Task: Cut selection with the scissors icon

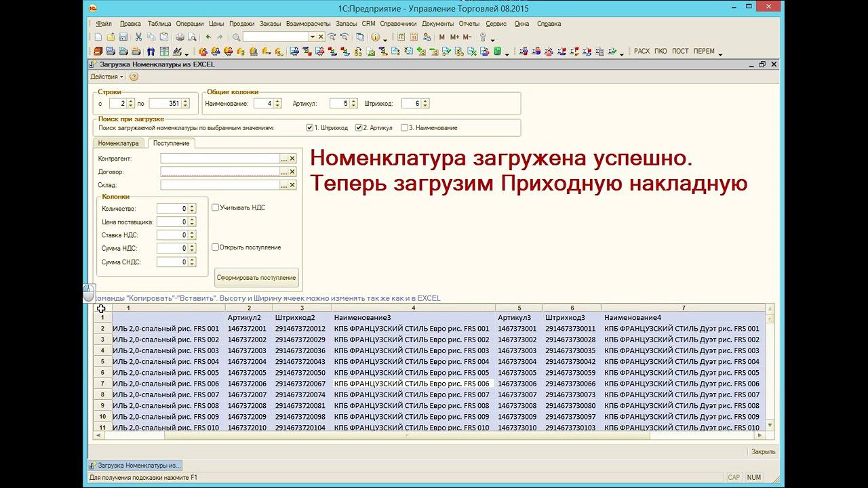Action: [138, 37]
